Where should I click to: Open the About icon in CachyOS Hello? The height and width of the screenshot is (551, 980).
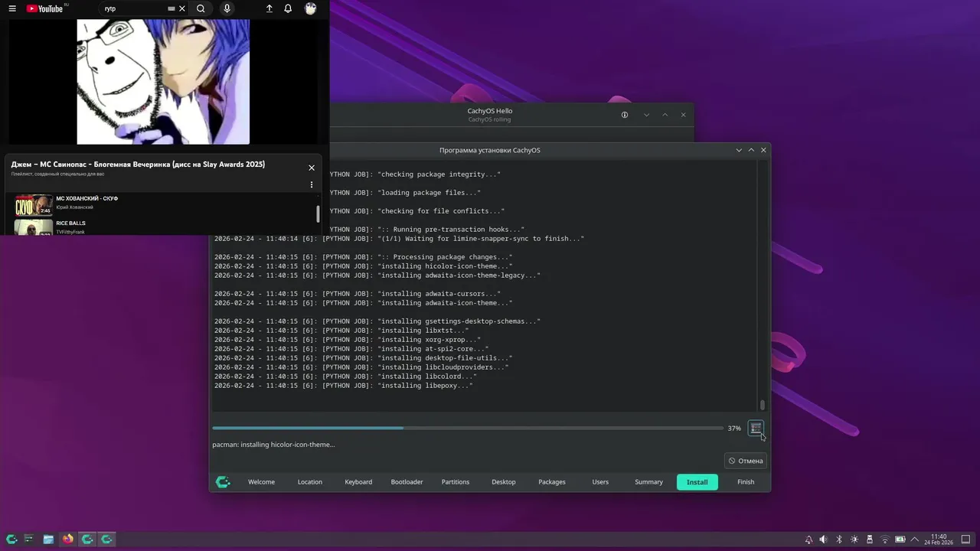625,115
